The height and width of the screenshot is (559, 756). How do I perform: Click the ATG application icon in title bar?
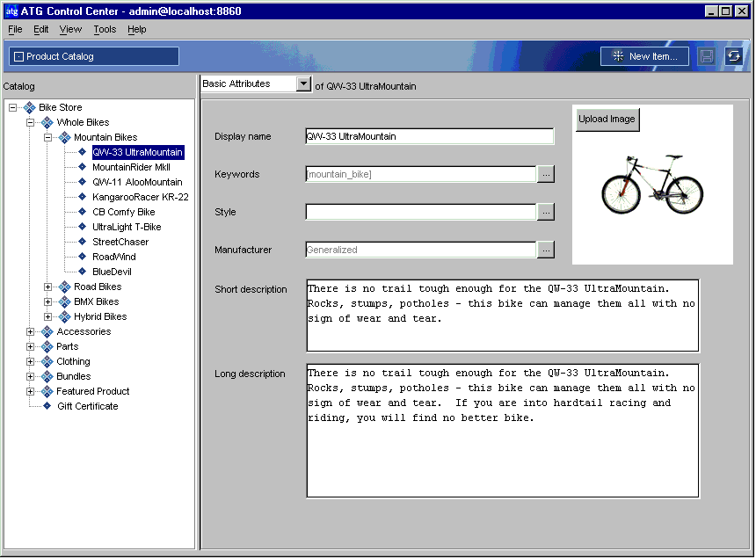pyautogui.click(x=11, y=11)
